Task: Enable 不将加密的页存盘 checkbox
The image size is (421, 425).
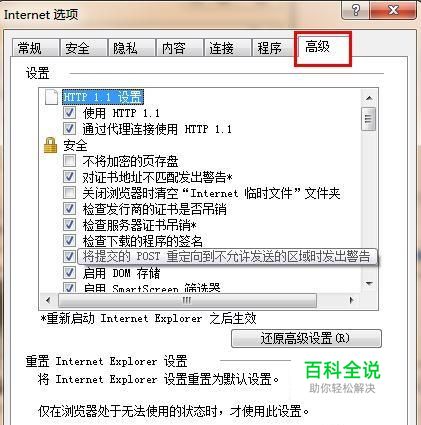Action: click(x=69, y=161)
